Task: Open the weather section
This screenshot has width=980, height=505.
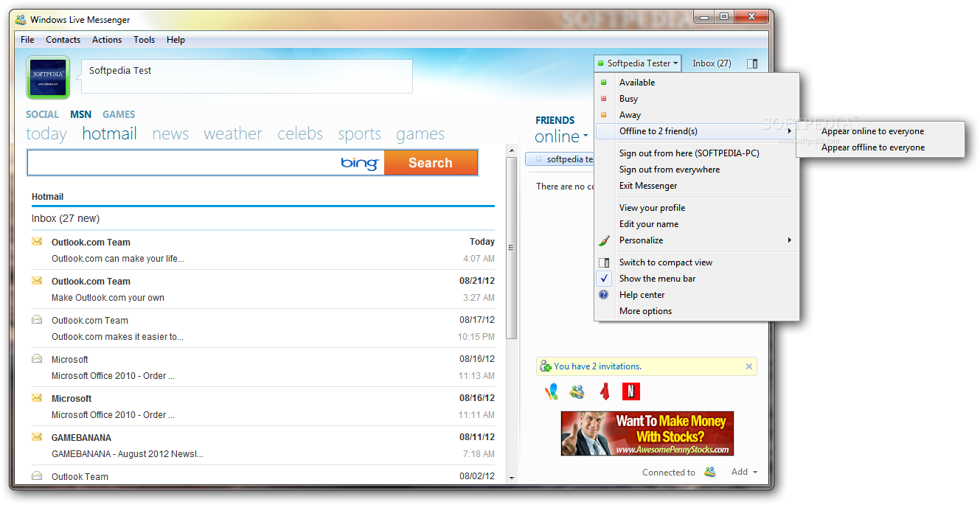Action: tap(233, 133)
